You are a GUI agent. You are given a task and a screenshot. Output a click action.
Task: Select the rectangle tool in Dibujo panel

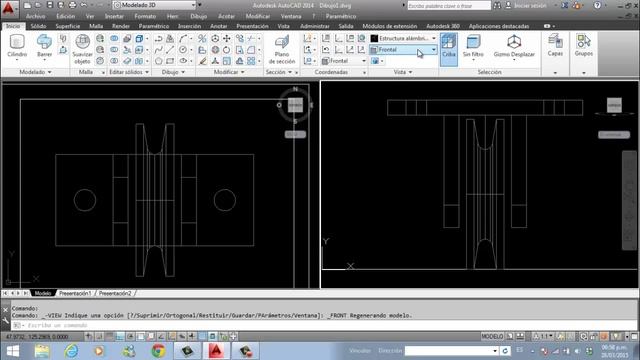coord(170,61)
